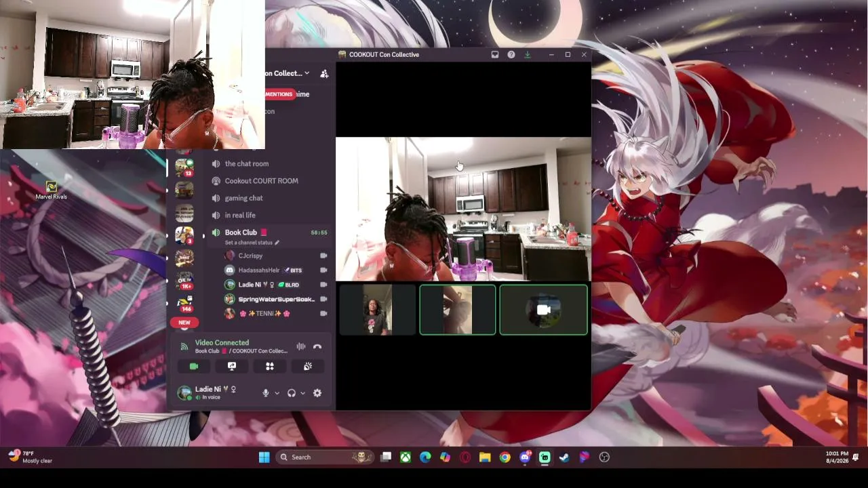
Task: Select user SpringWaterSuperSoak in voice list
Action: [270, 299]
